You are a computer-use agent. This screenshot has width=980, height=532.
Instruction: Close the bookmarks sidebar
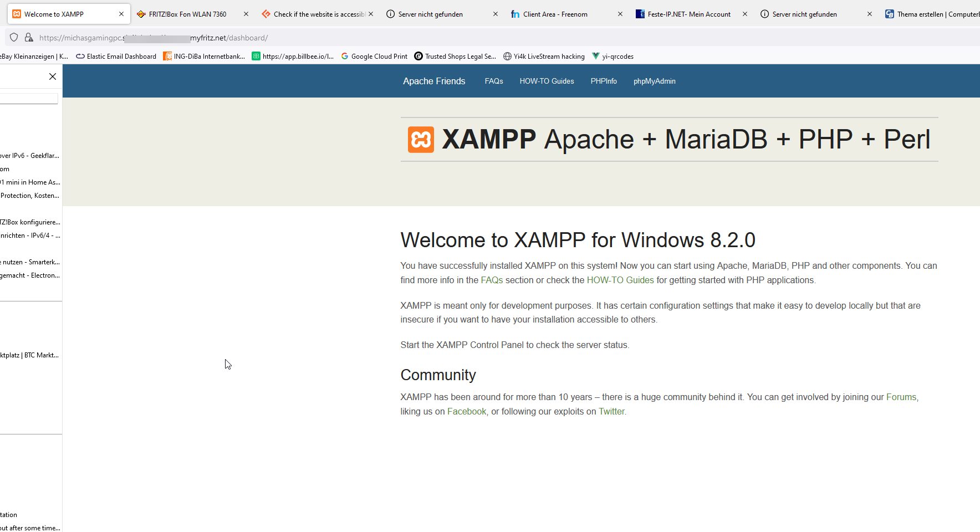coord(53,76)
